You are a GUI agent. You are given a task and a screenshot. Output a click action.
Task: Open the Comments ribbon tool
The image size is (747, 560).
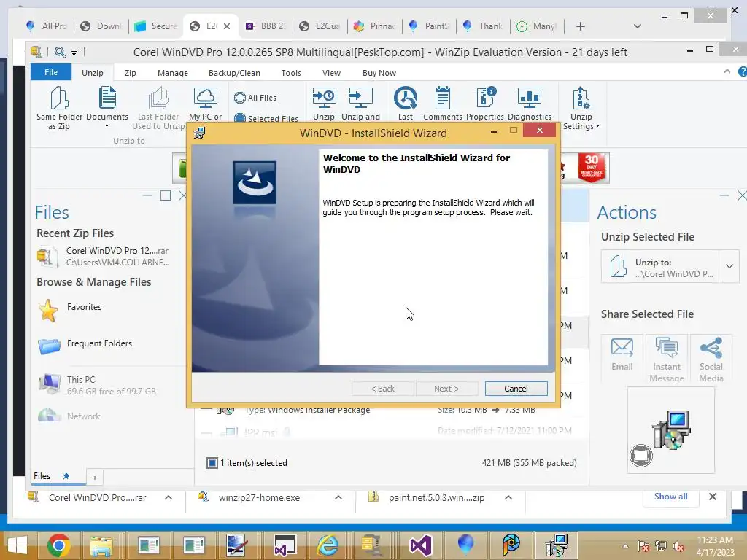point(443,104)
